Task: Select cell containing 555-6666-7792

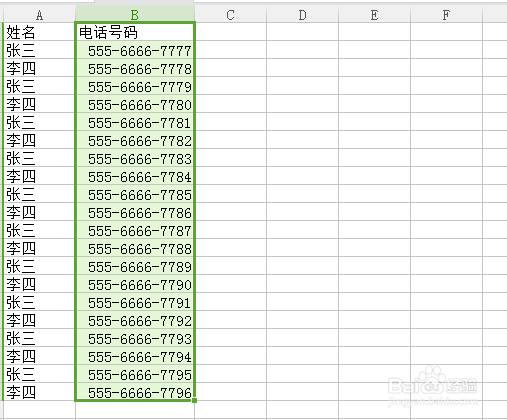Action: coord(135,320)
